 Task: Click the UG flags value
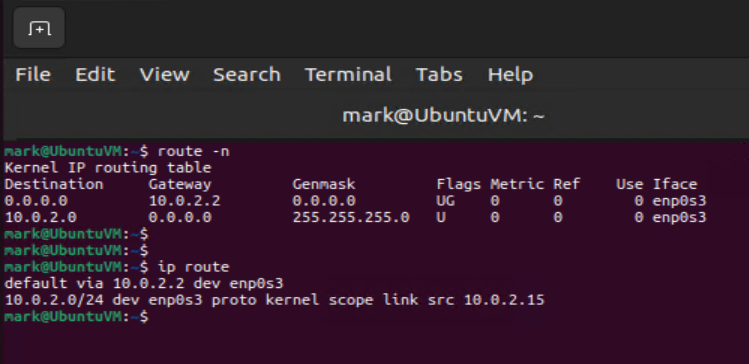(x=445, y=201)
